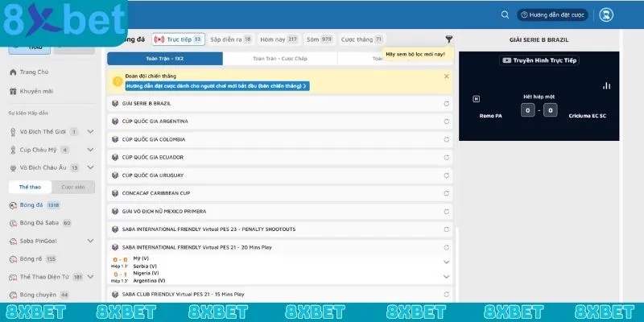Expand the Cúp Châu Mỹ sidebar section

pyautogui.click(x=90, y=150)
